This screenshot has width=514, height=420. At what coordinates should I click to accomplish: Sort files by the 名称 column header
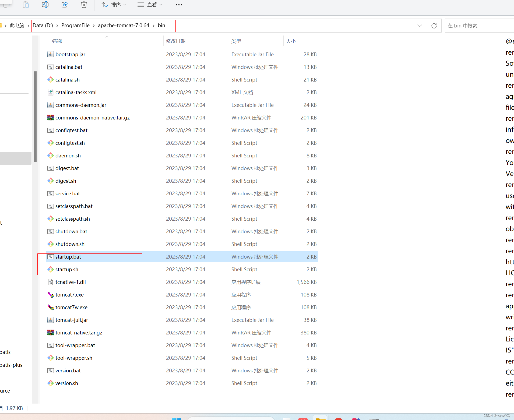[57, 41]
